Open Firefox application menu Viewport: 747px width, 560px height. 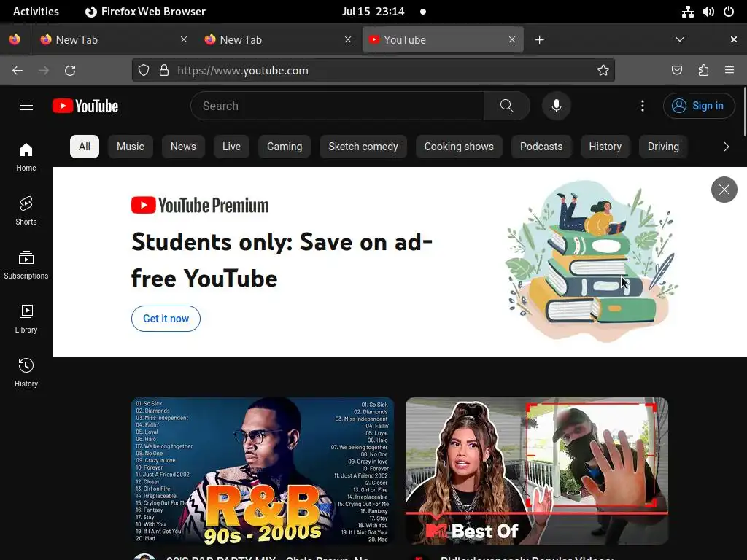729,71
